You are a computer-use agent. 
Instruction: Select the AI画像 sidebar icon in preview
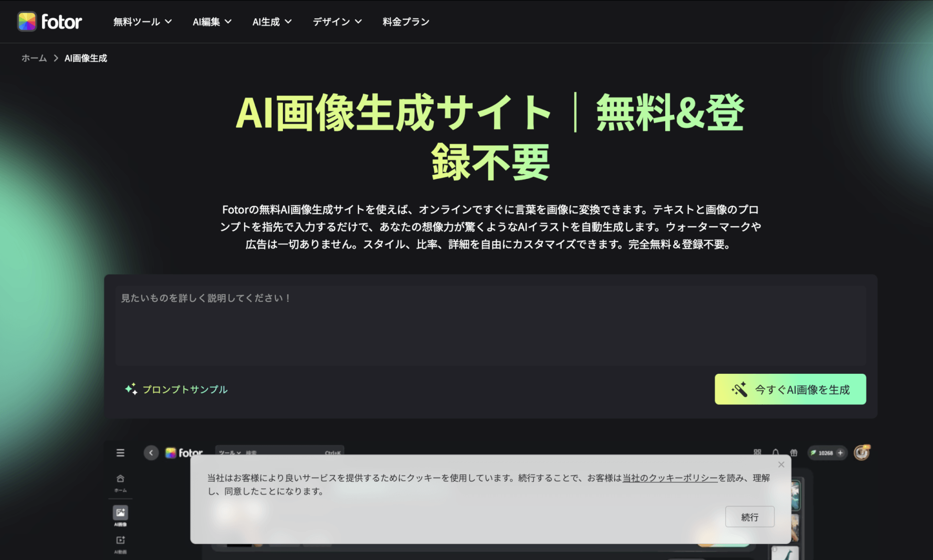(120, 513)
